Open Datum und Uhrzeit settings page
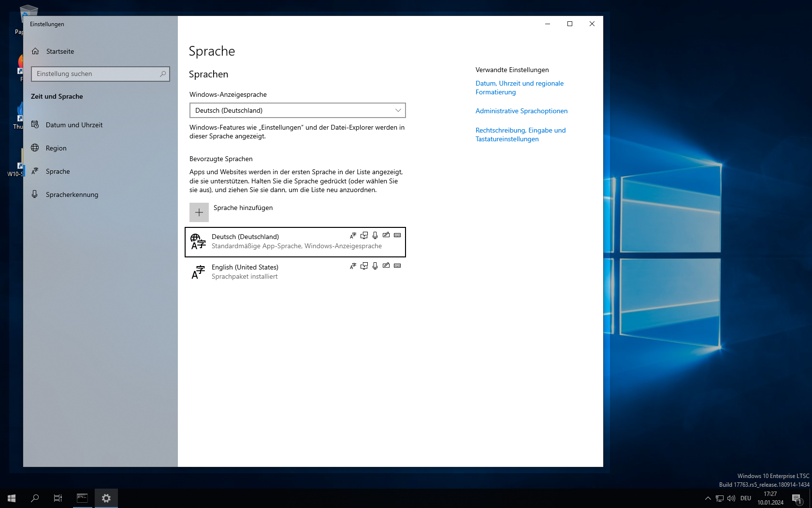 [74, 125]
